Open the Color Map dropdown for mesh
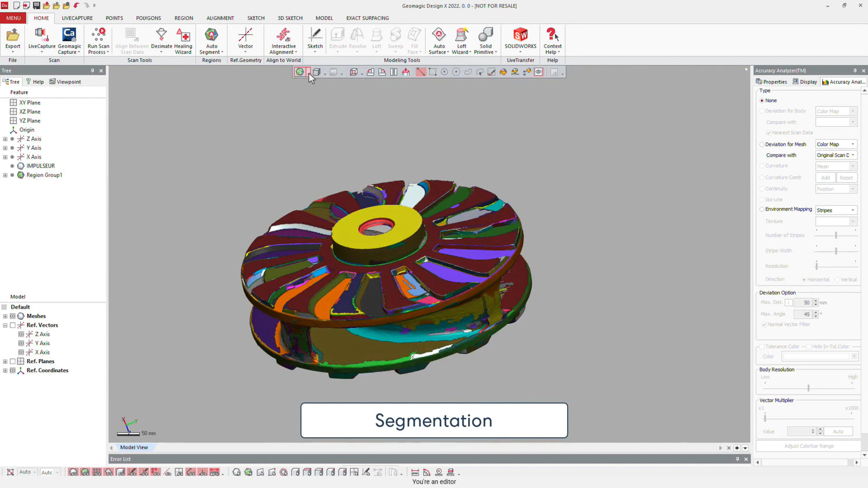The width and height of the screenshot is (868, 488). tap(836, 145)
